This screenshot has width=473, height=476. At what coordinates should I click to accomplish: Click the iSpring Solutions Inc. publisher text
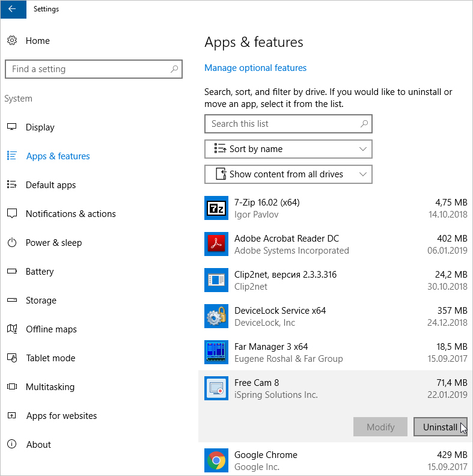coord(276,395)
